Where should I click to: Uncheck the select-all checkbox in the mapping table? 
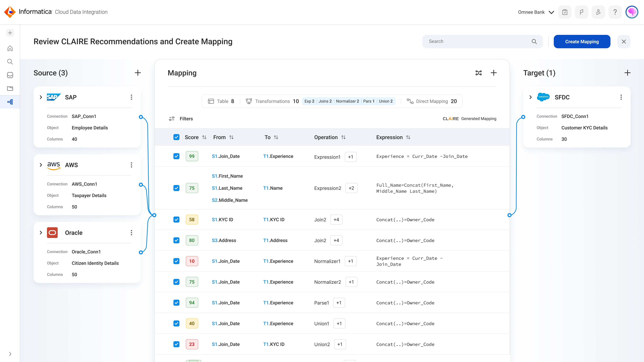176,137
